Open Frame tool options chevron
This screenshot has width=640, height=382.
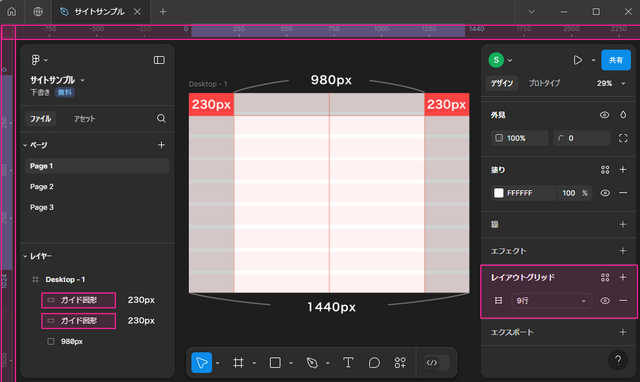pyautogui.click(x=254, y=363)
